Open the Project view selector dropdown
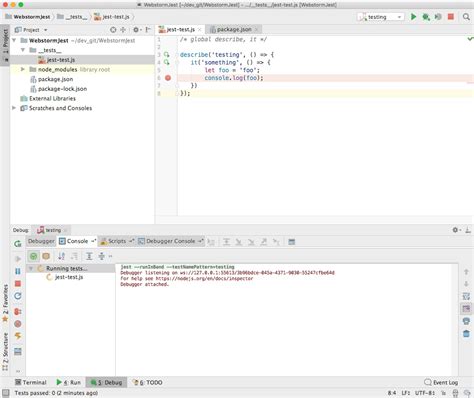The image size is (474, 398). [31, 30]
